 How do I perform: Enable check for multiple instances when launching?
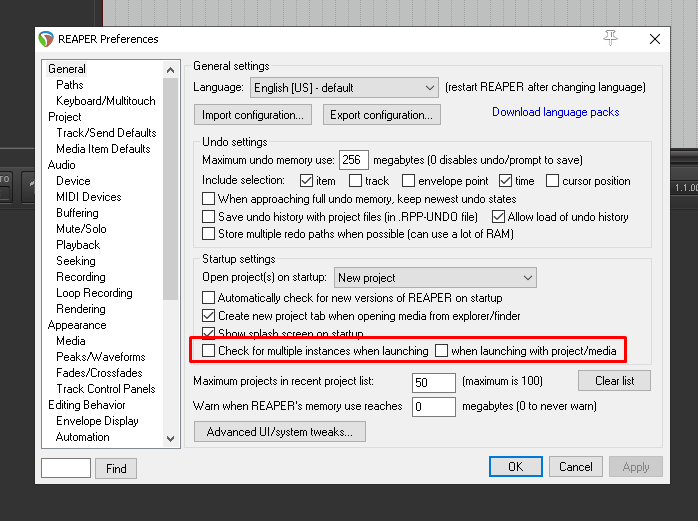(x=208, y=351)
